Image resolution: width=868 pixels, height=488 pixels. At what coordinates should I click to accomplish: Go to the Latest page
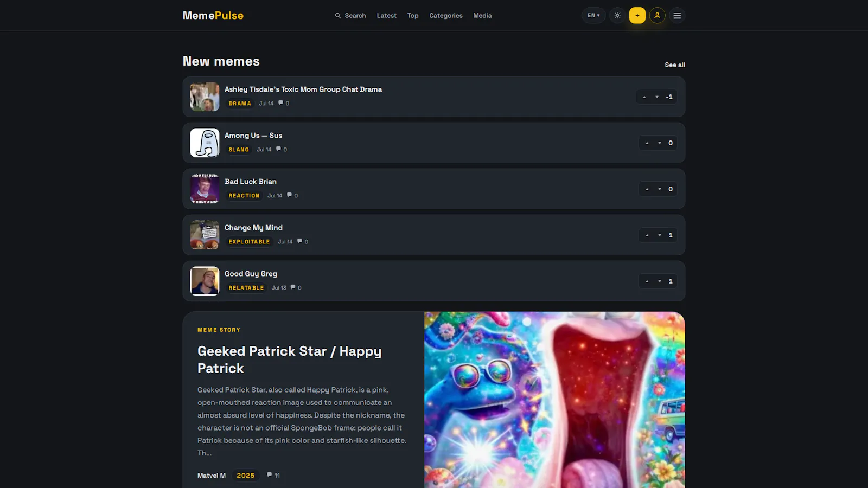pyautogui.click(x=386, y=16)
